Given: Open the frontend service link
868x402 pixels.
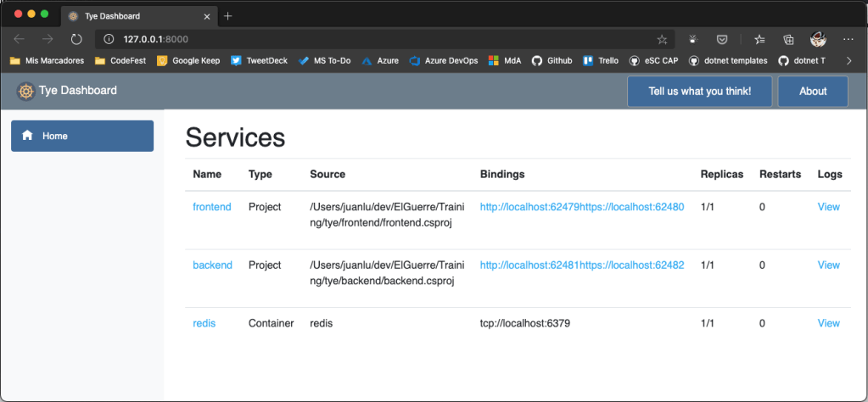Looking at the screenshot, I should (212, 207).
